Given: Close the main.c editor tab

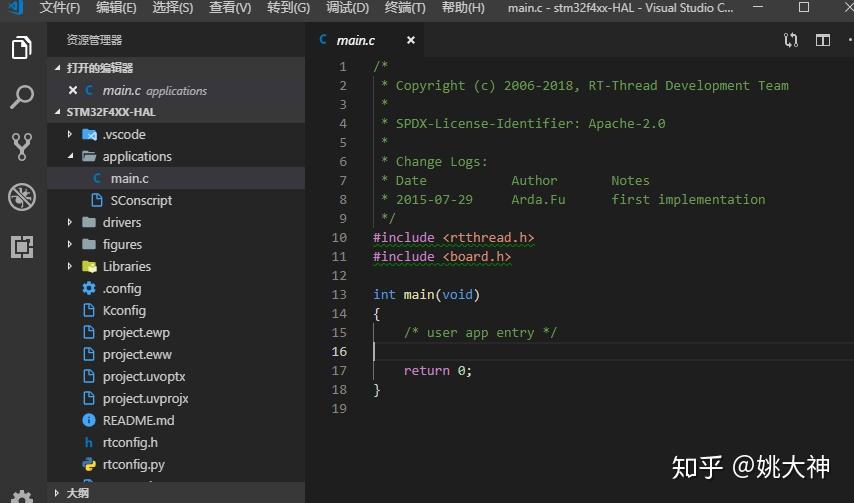Looking at the screenshot, I should (411, 40).
